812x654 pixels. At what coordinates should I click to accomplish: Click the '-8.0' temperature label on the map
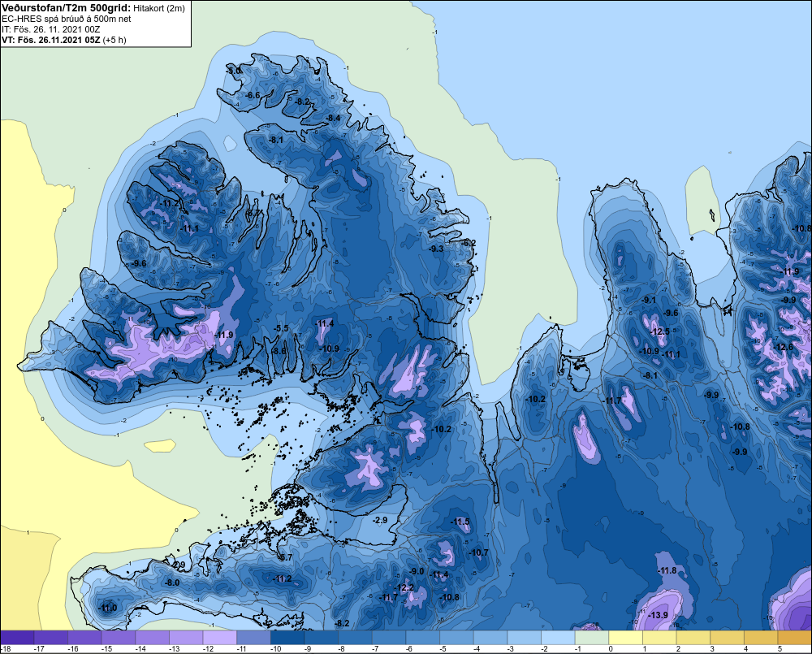pos(172,583)
